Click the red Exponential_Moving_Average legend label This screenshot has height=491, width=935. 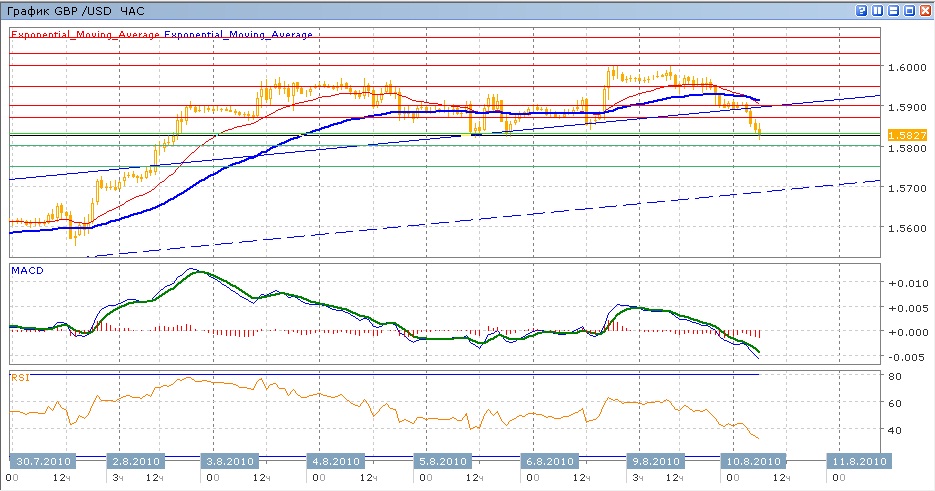(85, 34)
